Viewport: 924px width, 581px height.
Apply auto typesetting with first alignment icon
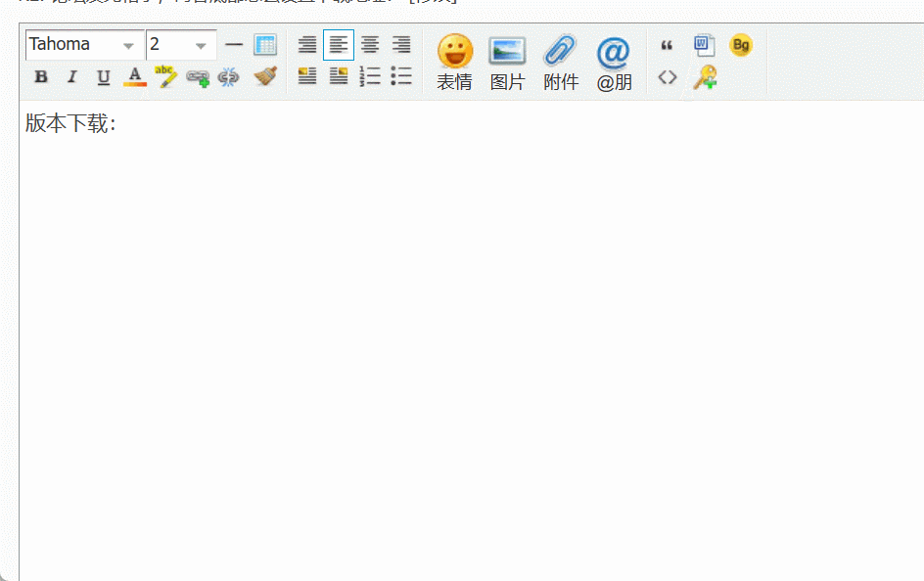point(307,45)
